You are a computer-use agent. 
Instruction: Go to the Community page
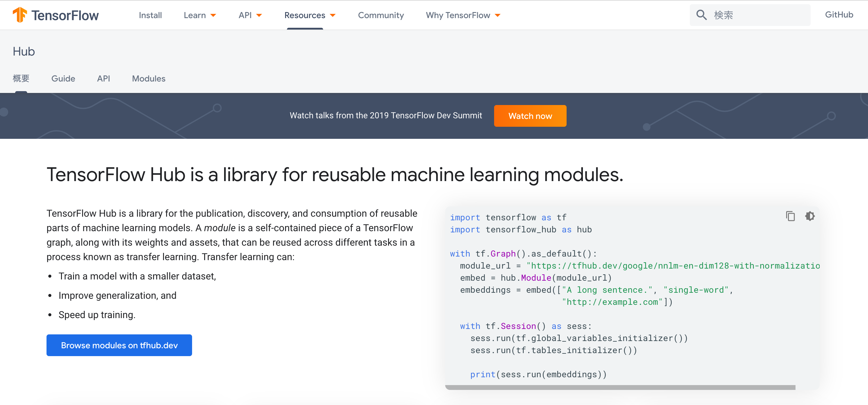click(381, 15)
